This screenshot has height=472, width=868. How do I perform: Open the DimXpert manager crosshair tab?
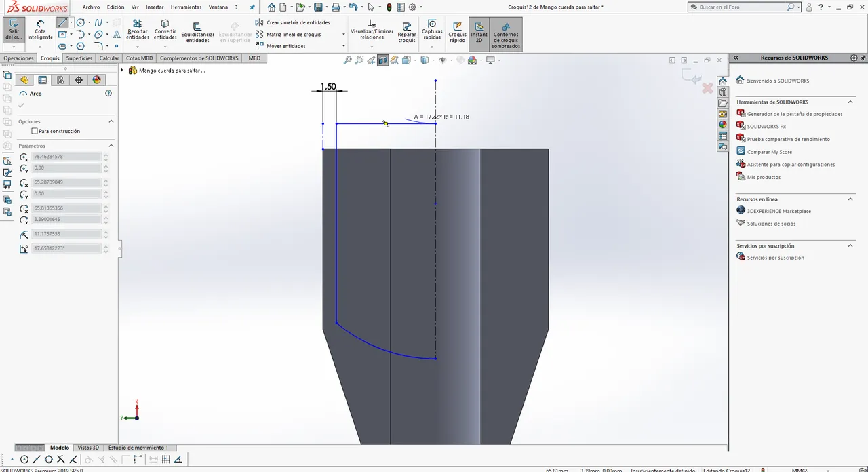(79, 79)
